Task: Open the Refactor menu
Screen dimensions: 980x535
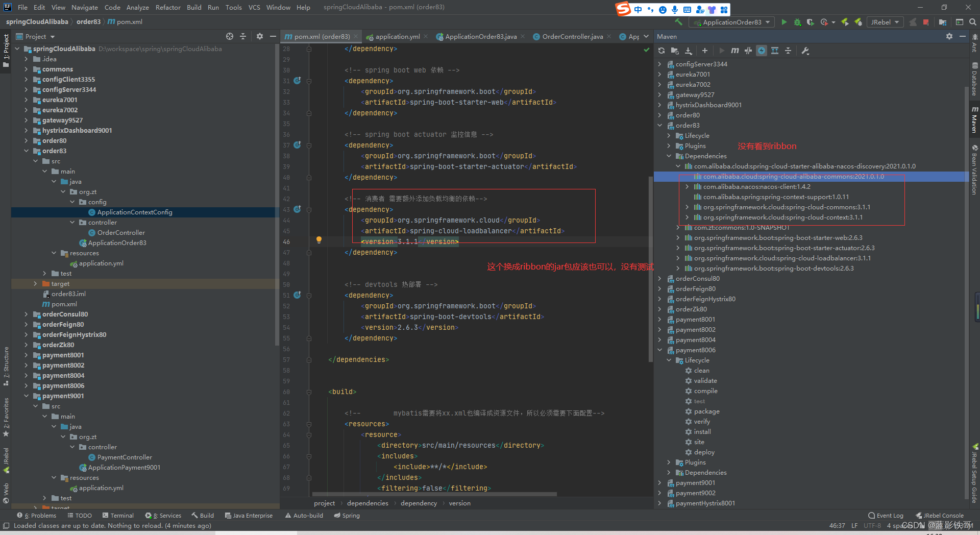Action: tap(168, 7)
